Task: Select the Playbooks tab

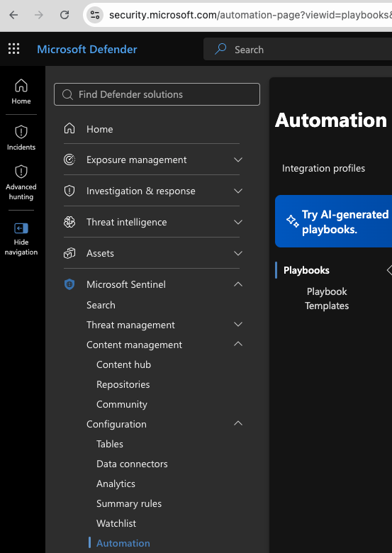Action: pos(306,270)
